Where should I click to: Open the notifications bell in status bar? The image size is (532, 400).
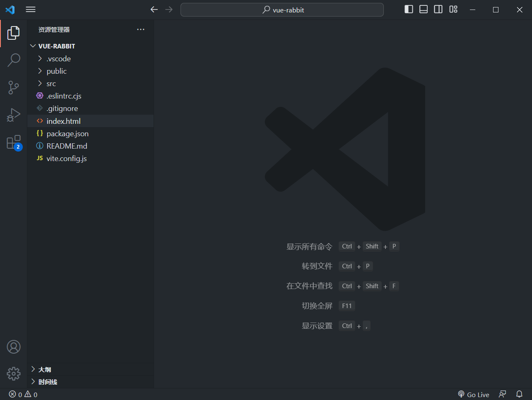(519, 395)
